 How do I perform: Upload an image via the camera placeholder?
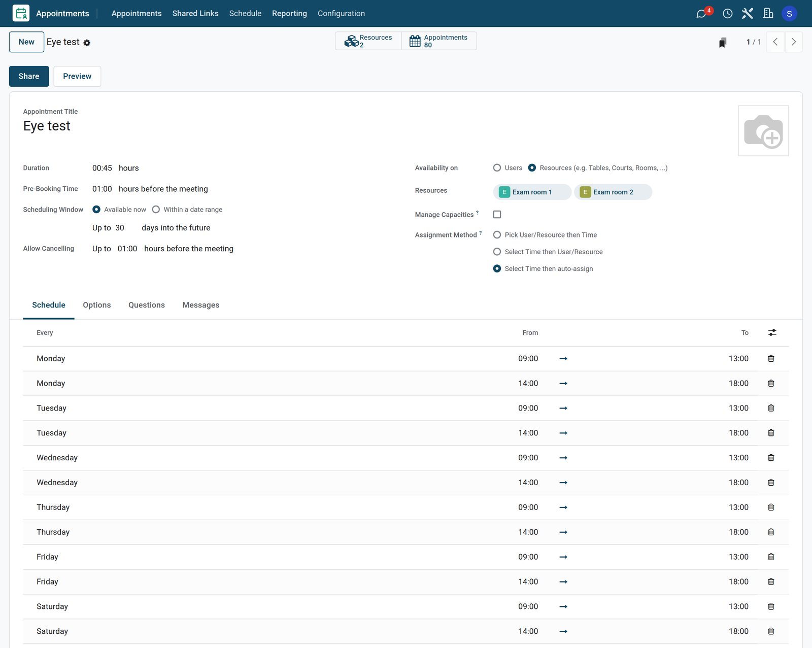(x=763, y=131)
